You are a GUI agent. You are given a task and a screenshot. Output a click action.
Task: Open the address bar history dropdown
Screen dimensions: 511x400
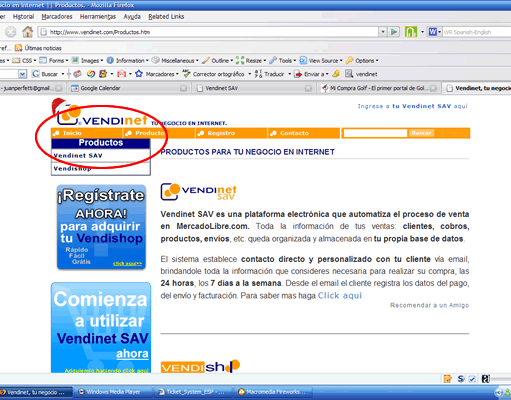[x=383, y=32]
